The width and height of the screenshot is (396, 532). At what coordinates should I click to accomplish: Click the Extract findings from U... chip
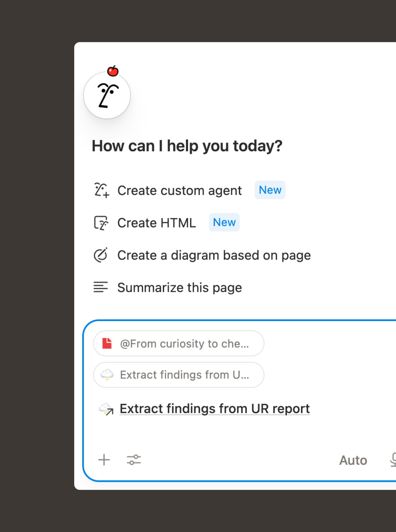[x=179, y=375]
